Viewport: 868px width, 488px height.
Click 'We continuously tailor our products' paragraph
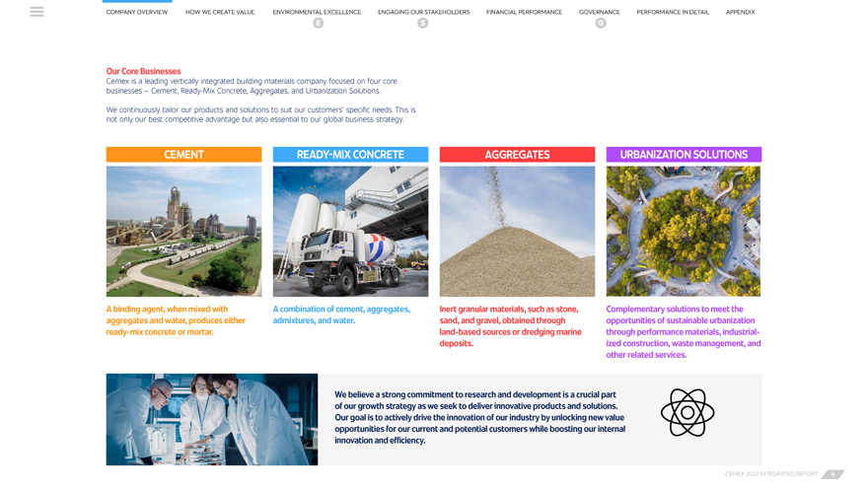(260, 114)
